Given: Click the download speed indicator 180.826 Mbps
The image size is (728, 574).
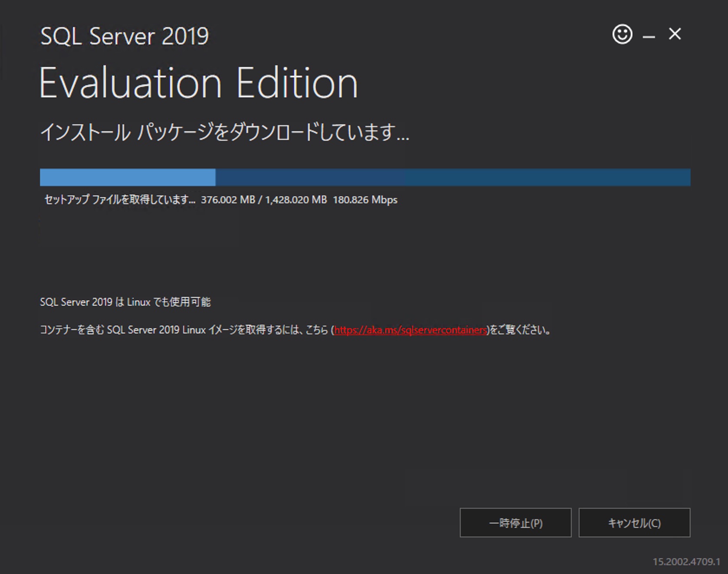Looking at the screenshot, I should (x=365, y=200).
